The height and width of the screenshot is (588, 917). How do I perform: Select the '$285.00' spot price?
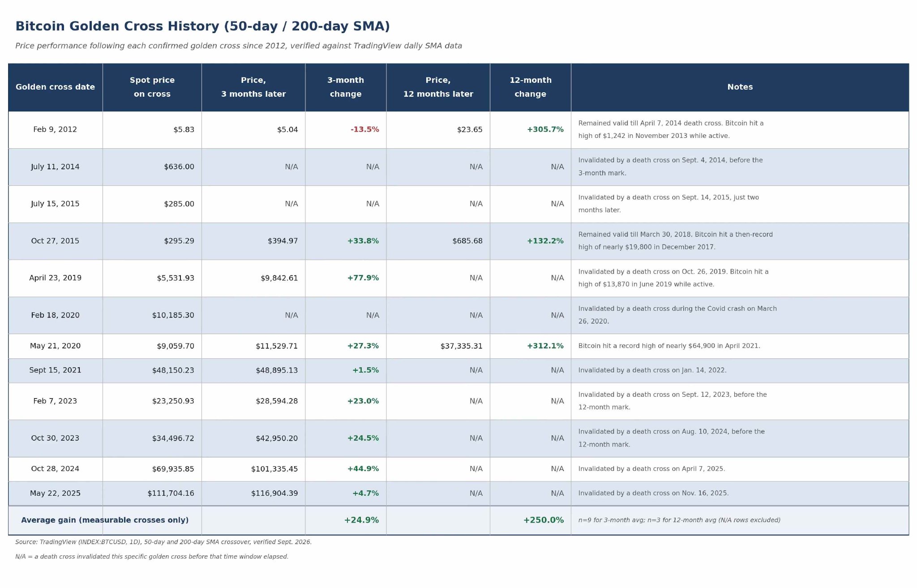[179, 204]
